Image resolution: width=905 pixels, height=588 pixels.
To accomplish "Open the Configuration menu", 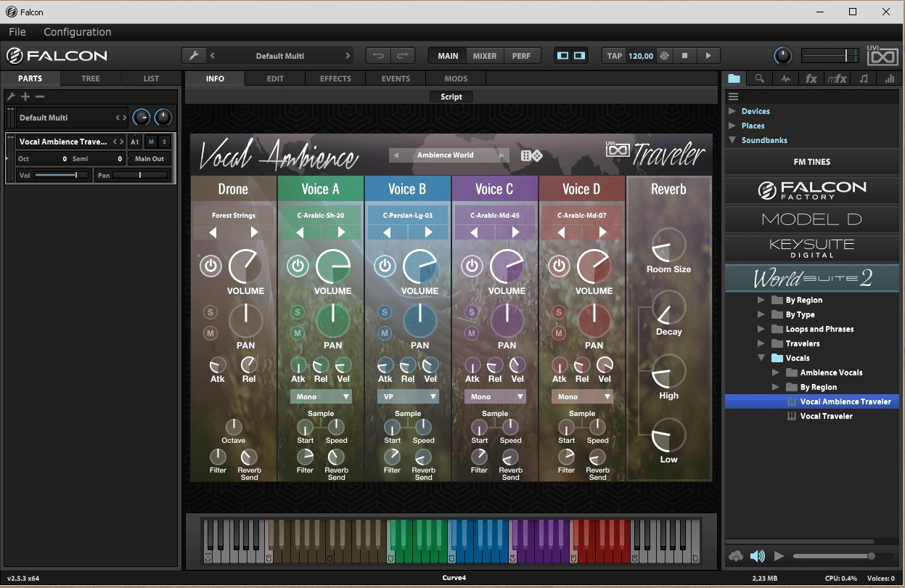I will tap(78, 32).
